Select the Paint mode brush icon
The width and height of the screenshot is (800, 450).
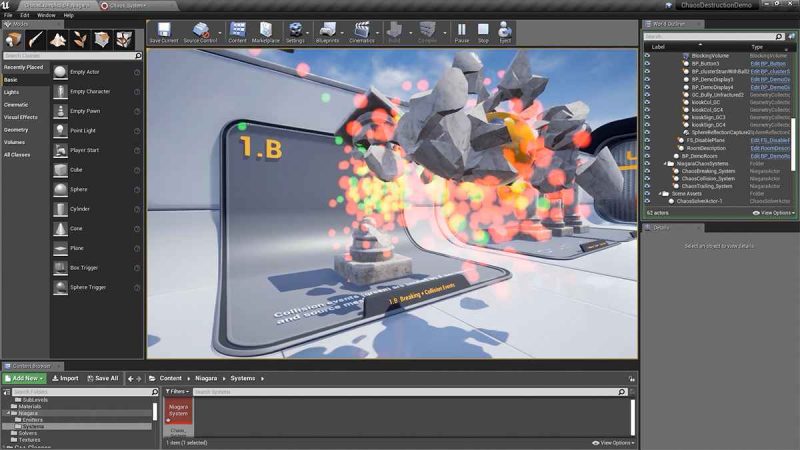pyautogui.click(x=35, y=39)
